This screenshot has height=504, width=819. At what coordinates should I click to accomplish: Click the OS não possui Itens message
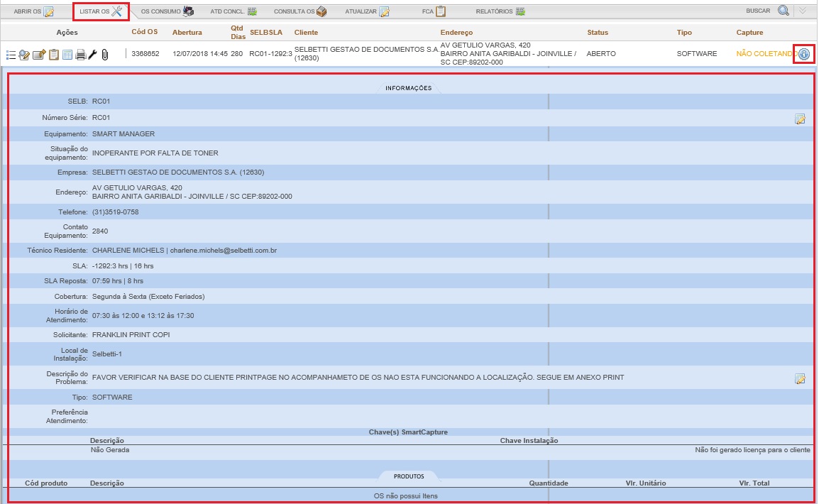(406, 496)
